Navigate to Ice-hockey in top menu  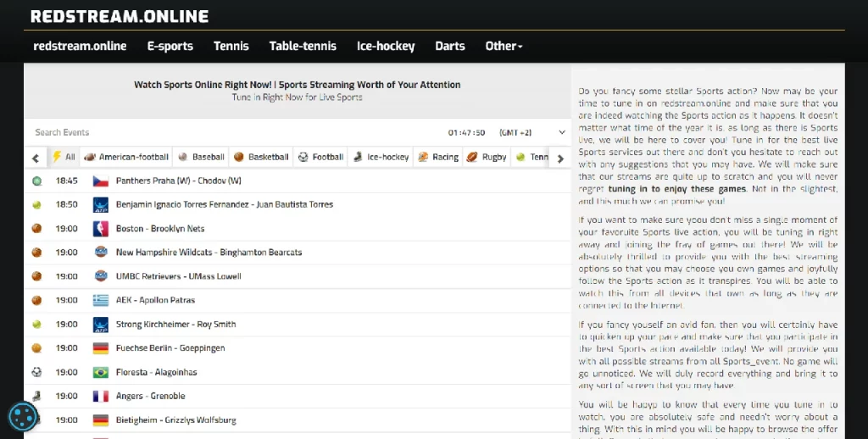pyautogui.click(x=386, y=46)
